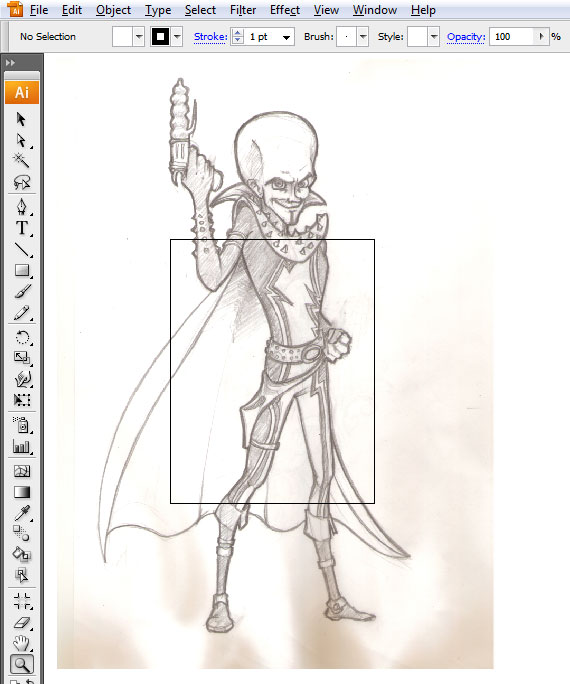Expand the Brush dropdown arrow
This screenshot has height=684, width=570.
[363, 37]
